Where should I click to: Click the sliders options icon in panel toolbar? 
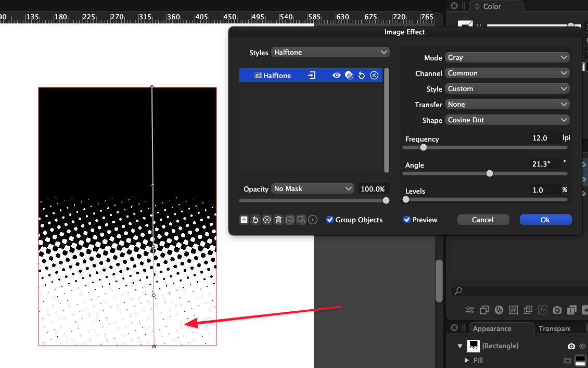tap(470, 310)
